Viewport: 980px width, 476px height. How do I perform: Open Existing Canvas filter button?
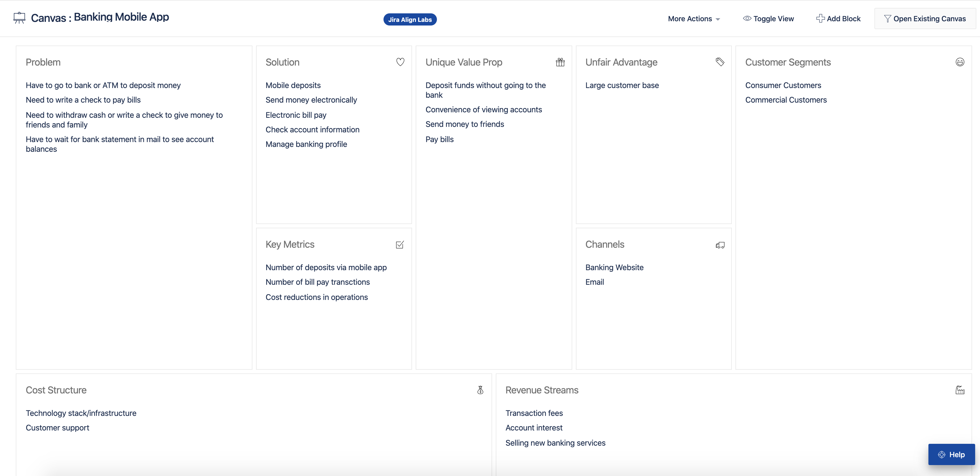925,19
